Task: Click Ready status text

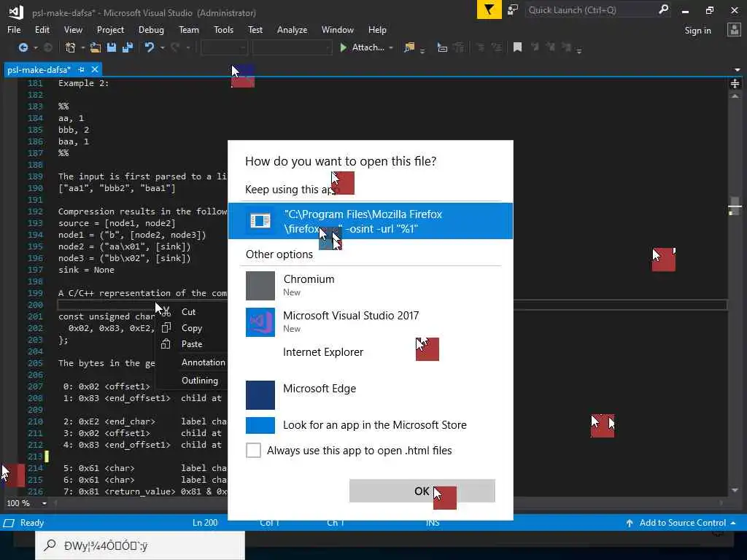Action: pos(32,523)
